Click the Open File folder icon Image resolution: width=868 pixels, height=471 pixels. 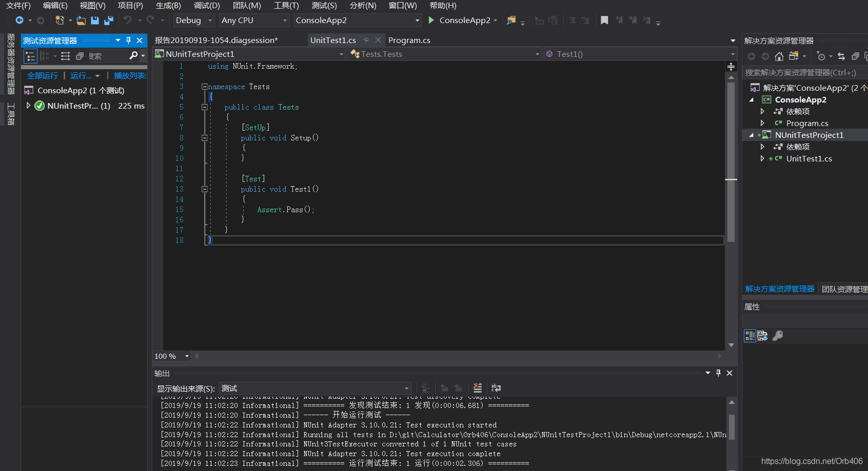81,21
